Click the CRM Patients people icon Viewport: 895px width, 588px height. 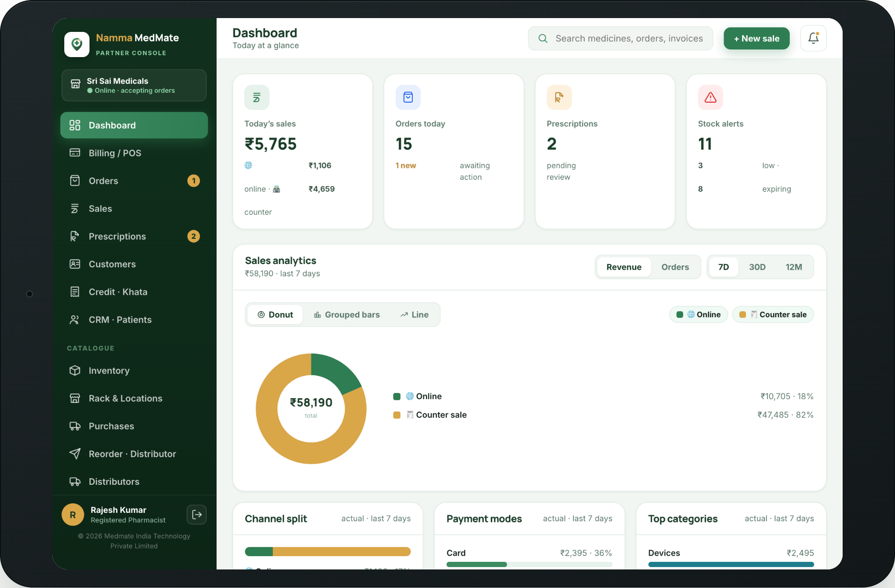click(x=75, y=320)
